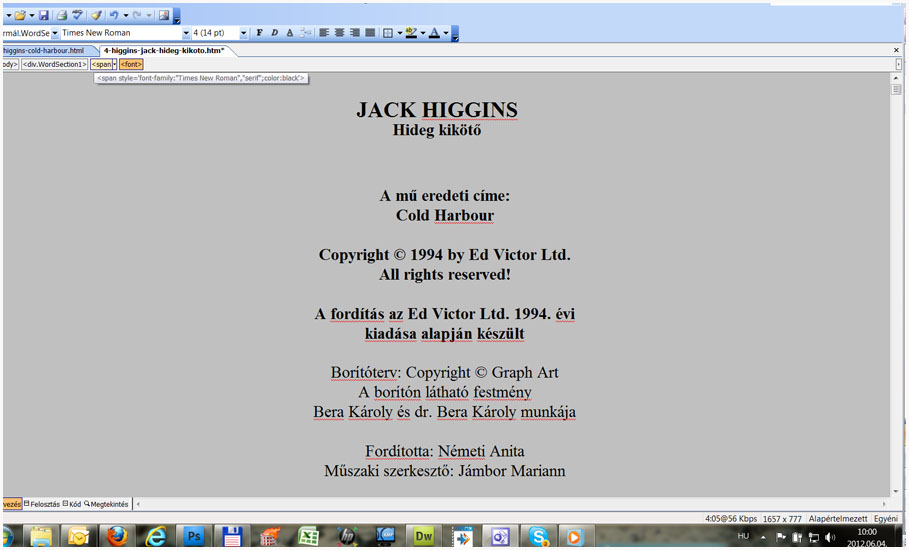The height and width of the screenshot is (550, 909).
Task: Click the Fordította: Németi Anita line
Action: 445,451
